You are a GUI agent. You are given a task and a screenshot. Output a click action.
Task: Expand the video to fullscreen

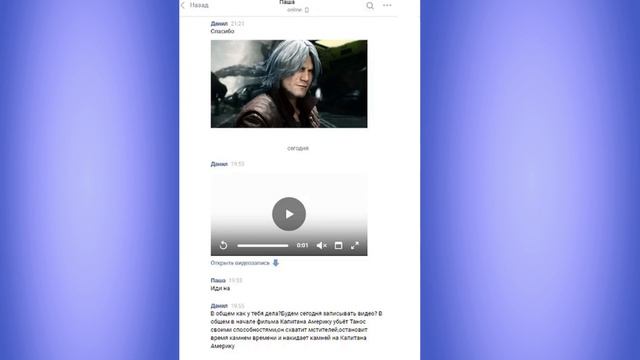(x=355, y=245)
